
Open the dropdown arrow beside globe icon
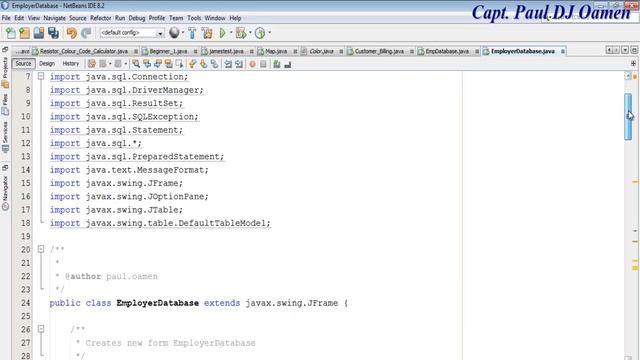[182, 33]
